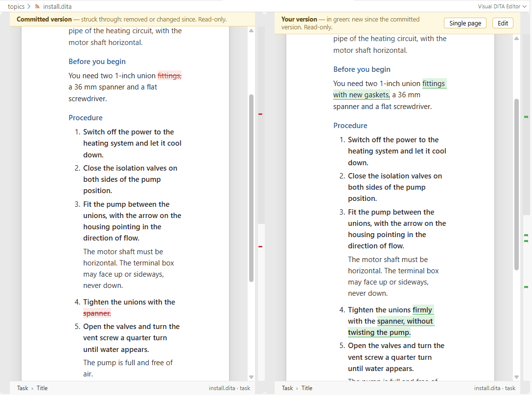Click 'spanner and a flat screwdriver.' in Your version
This screenshot has width=532, height=395.
tap(382, 107)
